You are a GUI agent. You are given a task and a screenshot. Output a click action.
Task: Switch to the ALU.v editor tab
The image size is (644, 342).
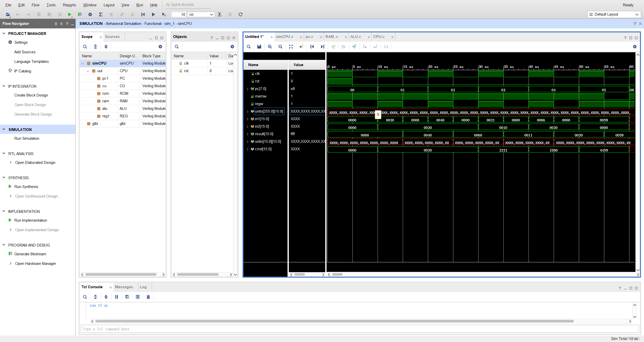coord(355,37)
